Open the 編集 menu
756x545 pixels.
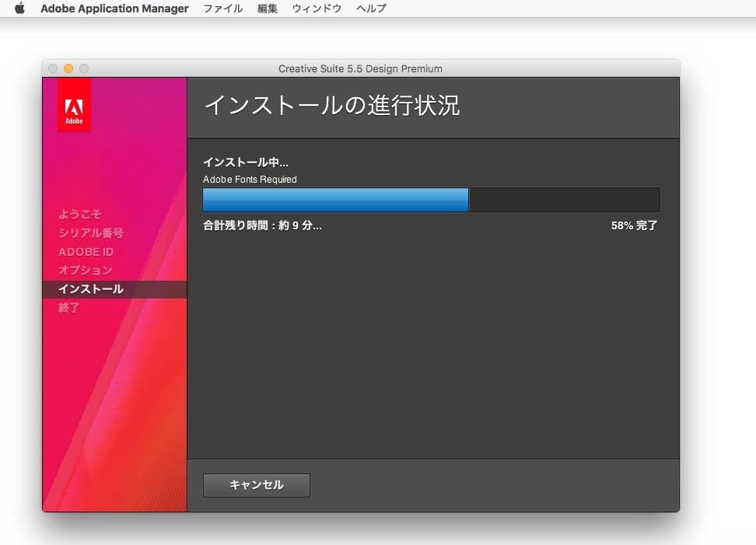click(268, 9)
